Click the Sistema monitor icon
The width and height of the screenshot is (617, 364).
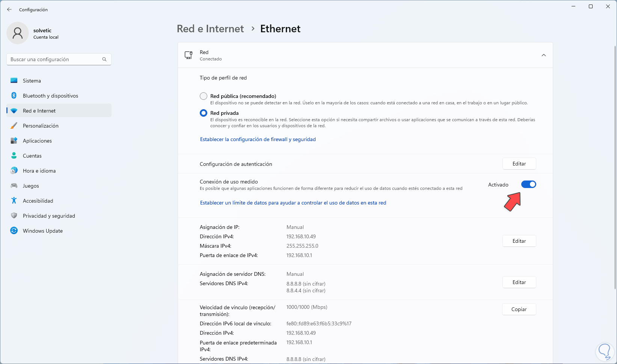click(14, 81)
